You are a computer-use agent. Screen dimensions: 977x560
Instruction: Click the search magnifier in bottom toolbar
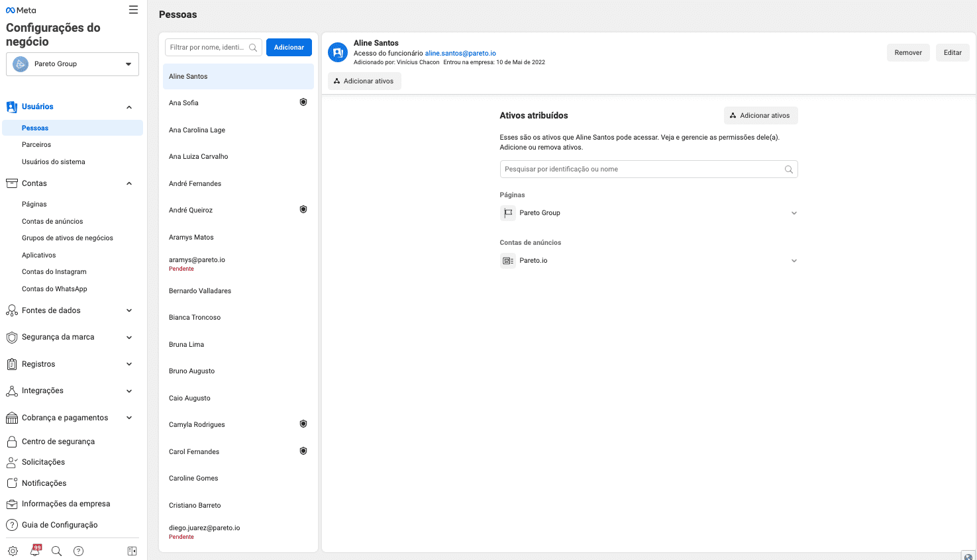[57, 551]
